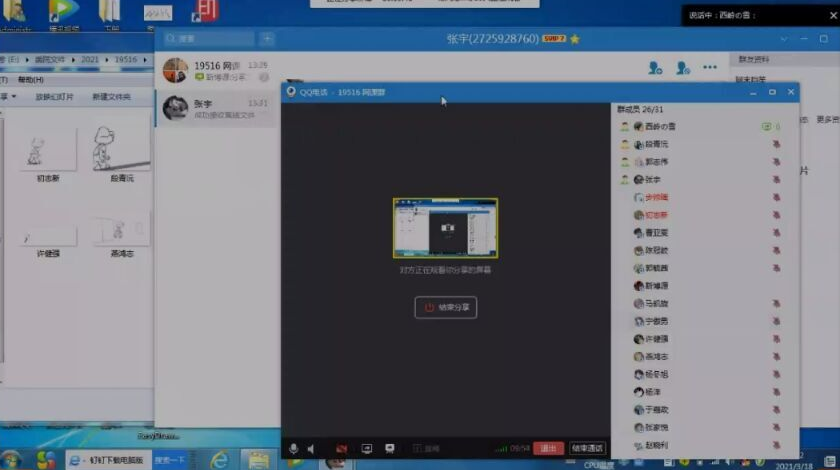Viewport: 840px width, 470px height.
Task: Click the 结束通话 button
Action: click(x=587, y=448)
